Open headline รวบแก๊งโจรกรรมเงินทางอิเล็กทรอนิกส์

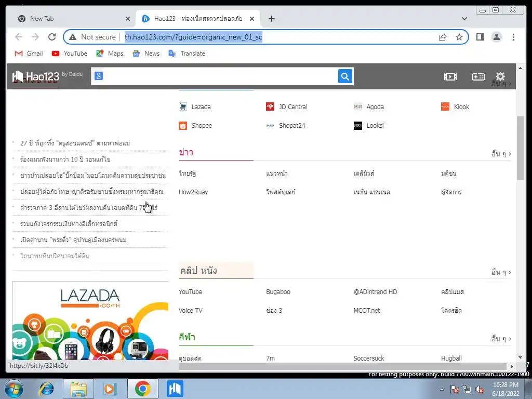[x=69, y=223]
